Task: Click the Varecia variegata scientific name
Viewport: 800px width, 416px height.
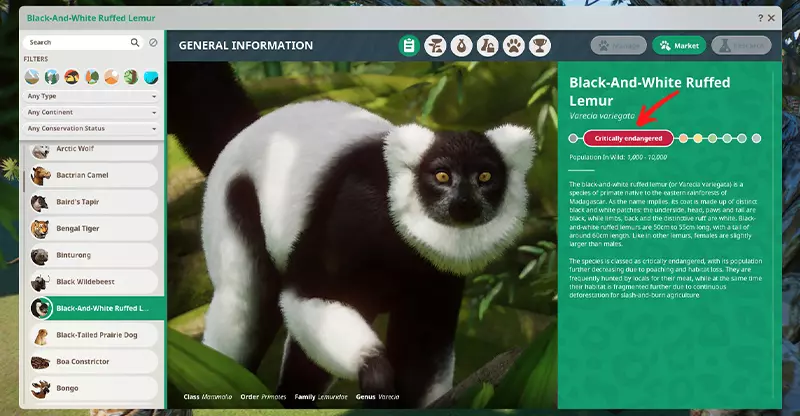Action: [602, 116]
